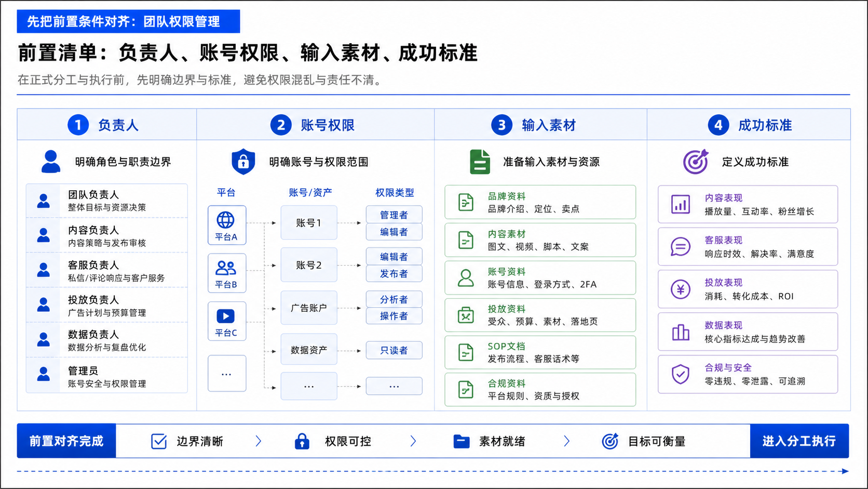Click the 权限类型 column heading
868x489 pixels.
(395, 192)
